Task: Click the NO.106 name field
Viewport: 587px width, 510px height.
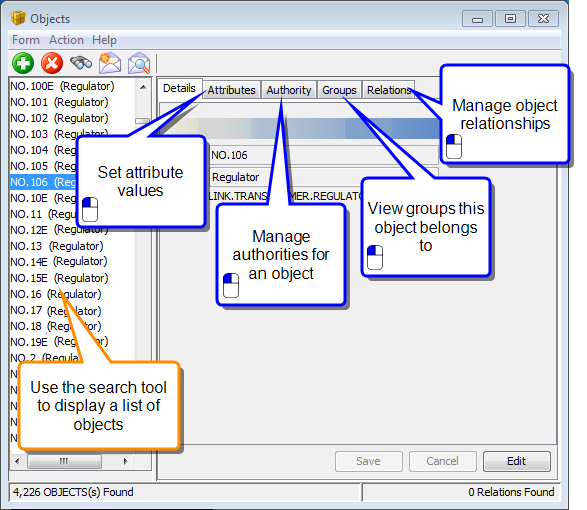Action: pos(323,155)
